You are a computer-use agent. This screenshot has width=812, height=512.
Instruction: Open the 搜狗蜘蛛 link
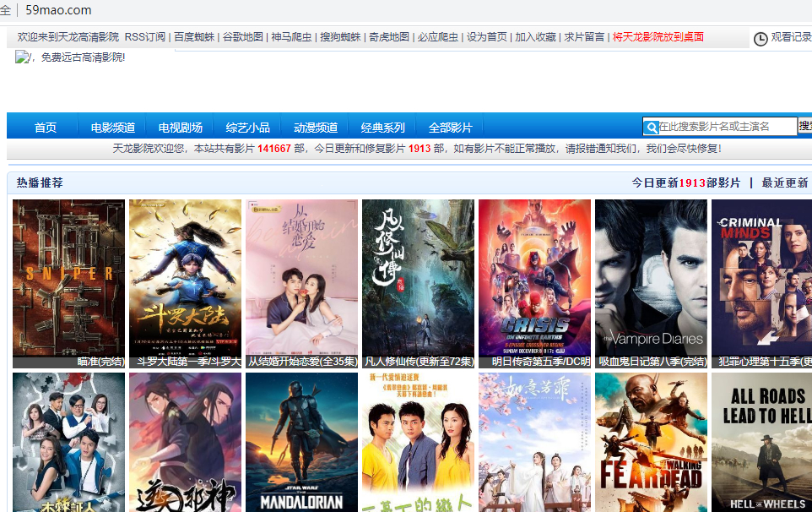pos(340,37)
